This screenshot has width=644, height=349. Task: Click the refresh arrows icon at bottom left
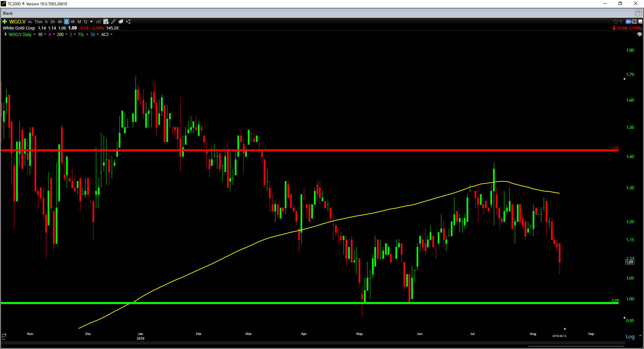pos(4,336)
